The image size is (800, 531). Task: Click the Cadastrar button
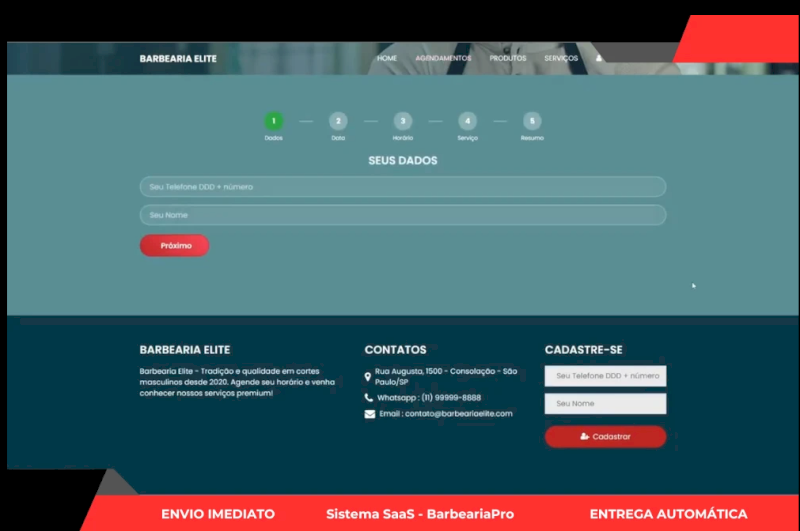tap(605, 437)
